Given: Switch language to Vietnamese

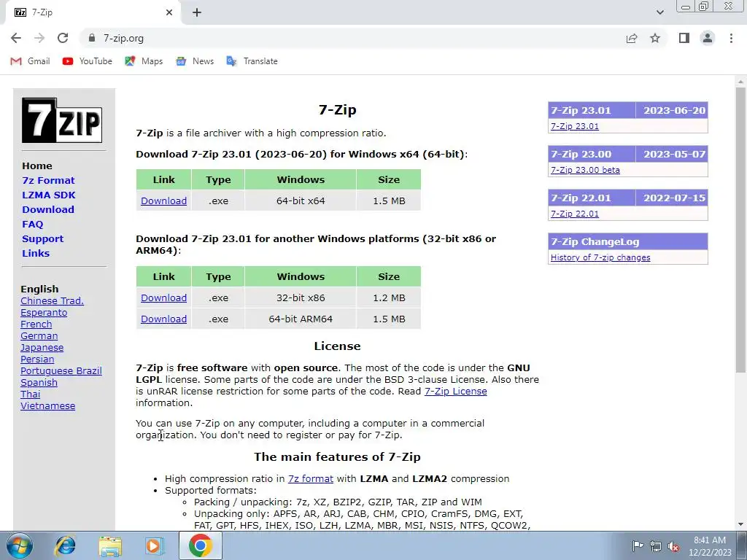Looking at the screenshot, I should [x=47, y=406].
